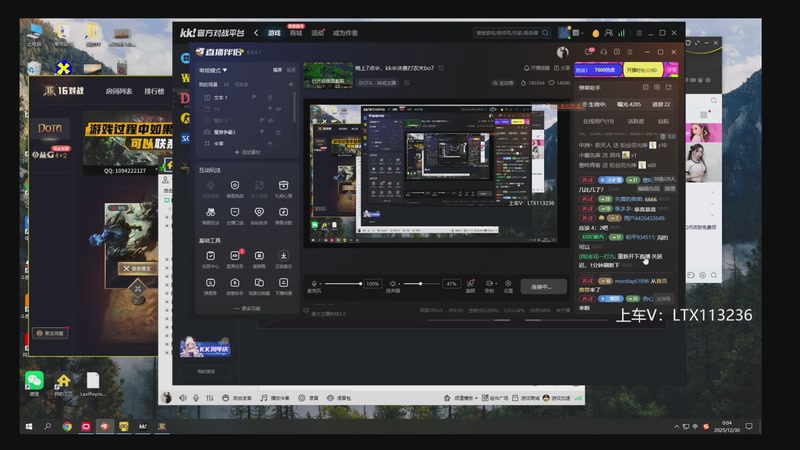Mute the 扬声器 speaker icon

click(392, 284)
